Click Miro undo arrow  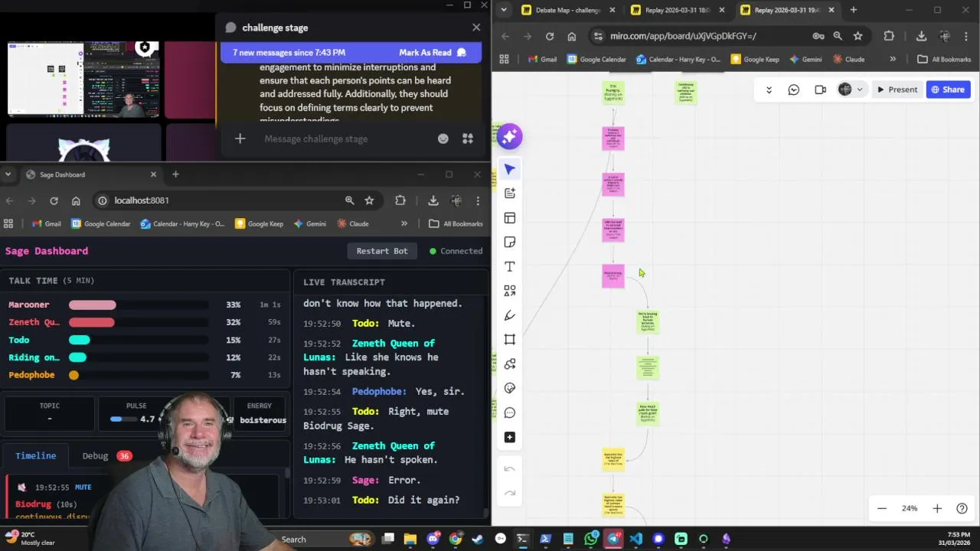(510, 469)
